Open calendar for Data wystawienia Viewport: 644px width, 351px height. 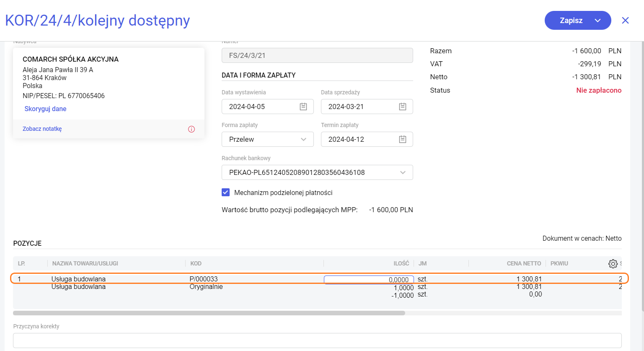point(303,107)
